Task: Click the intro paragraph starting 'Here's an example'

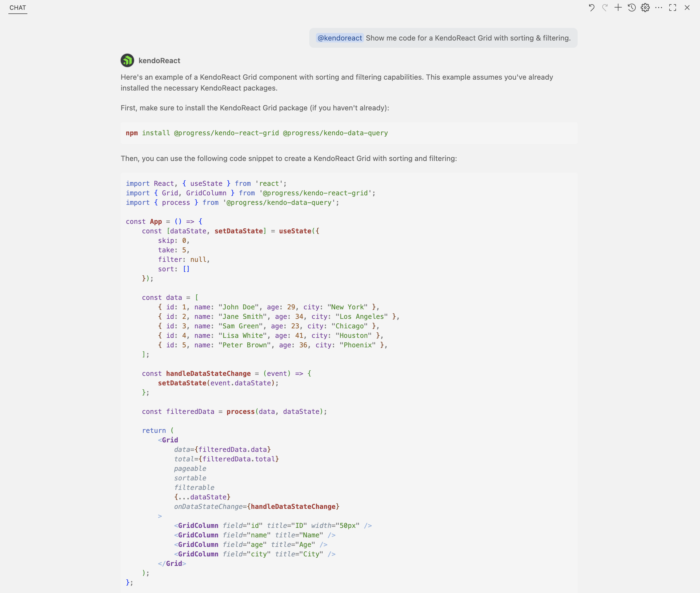Action: pyautogui.click(x=337, y=82)
